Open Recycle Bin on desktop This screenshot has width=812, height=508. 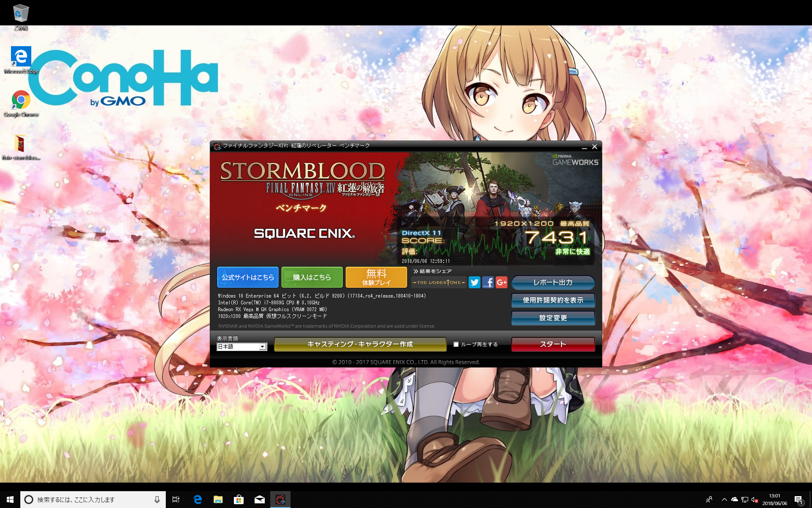21,14
